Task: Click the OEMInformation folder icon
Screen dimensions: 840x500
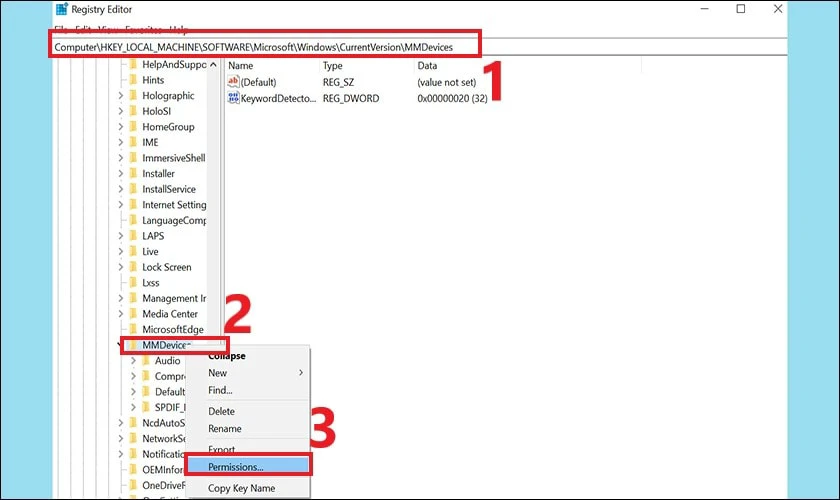Action: tap(133, 469)
